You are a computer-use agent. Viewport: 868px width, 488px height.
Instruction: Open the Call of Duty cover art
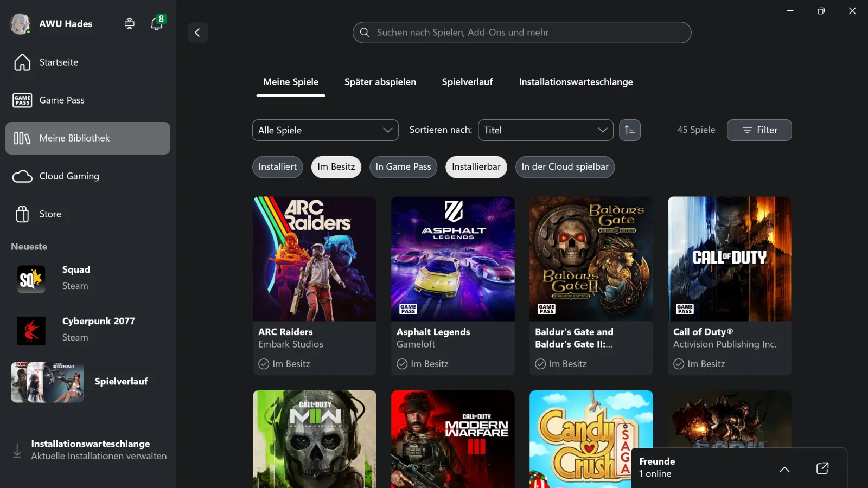click(730, 259)
